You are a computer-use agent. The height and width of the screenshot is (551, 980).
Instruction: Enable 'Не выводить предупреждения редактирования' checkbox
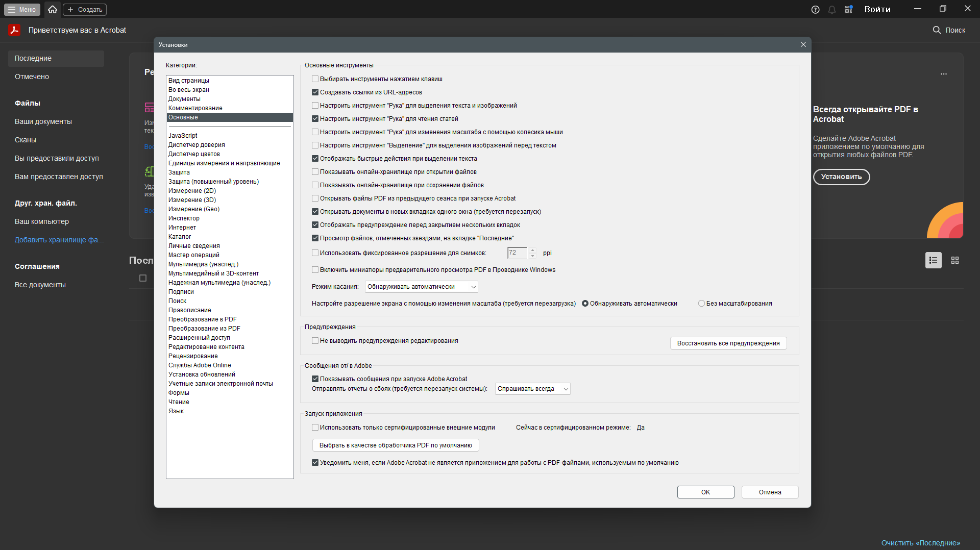[x=315, y=341]
